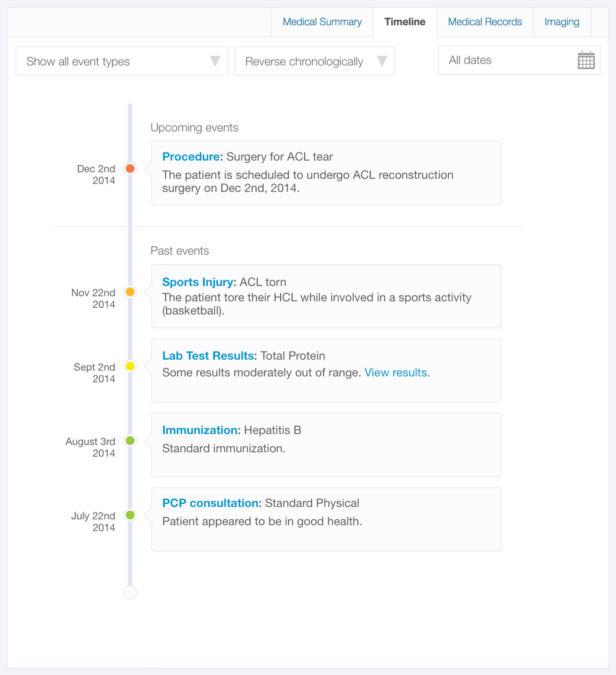Click the 'Immunization' event heading

point(200,430)
